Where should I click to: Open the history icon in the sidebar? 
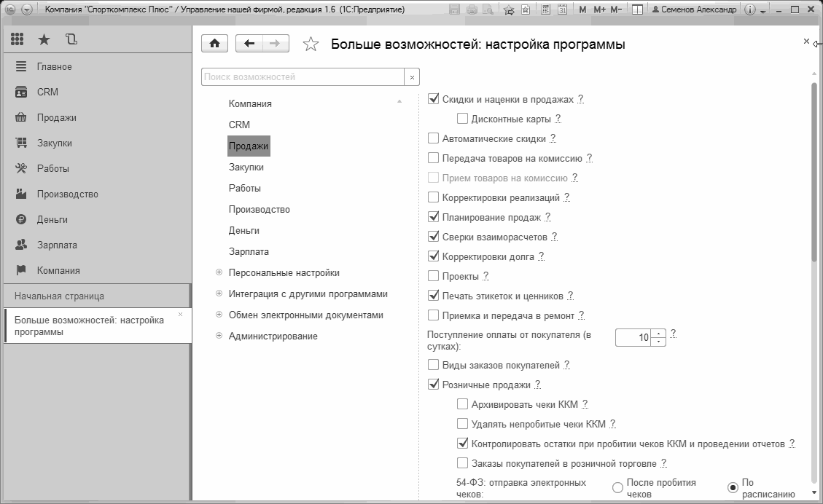pyautogui.click(x=71, y=39)
